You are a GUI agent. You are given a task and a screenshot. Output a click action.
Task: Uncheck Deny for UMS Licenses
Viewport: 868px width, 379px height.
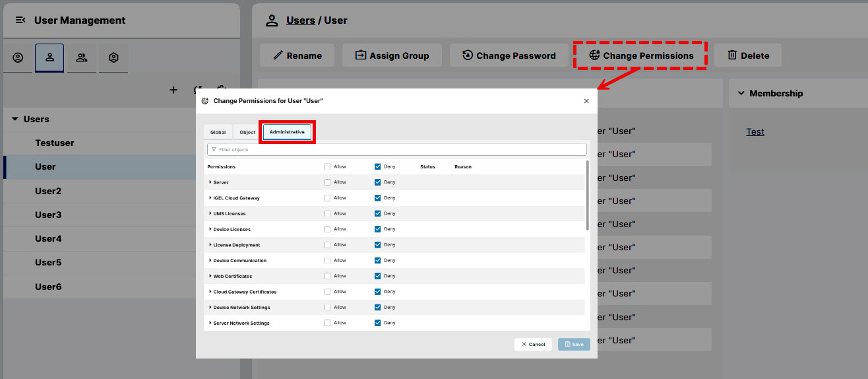[378, 213]
